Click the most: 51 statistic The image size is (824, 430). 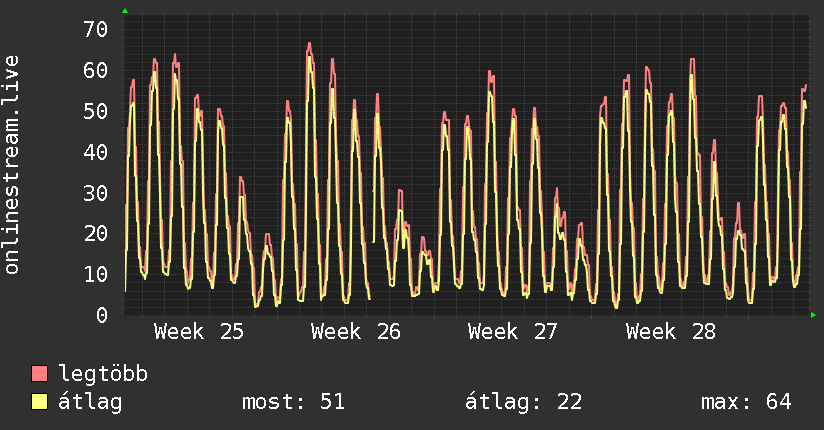(x=293, y=402)
